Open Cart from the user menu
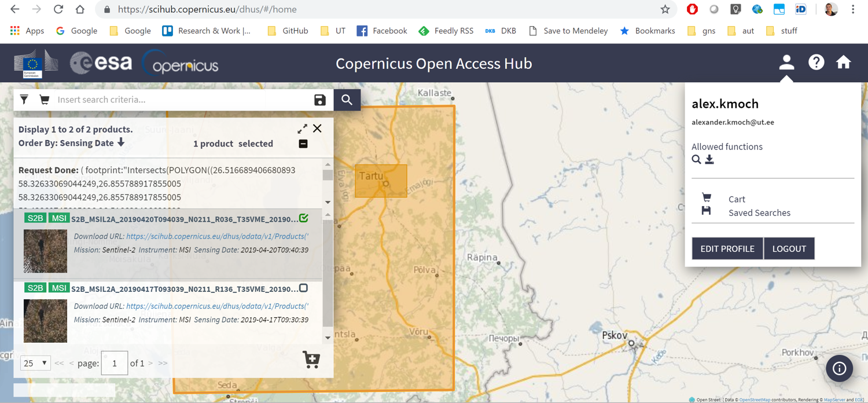 click(x=737, y=199)
